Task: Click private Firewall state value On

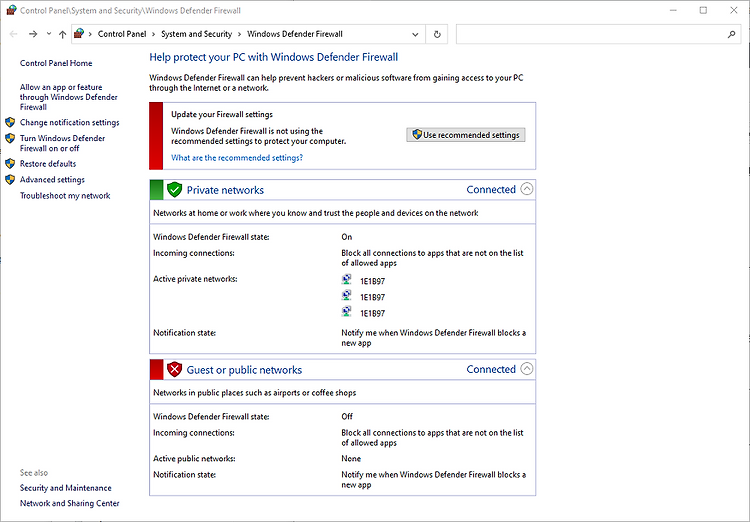Action: pos(347,237)
